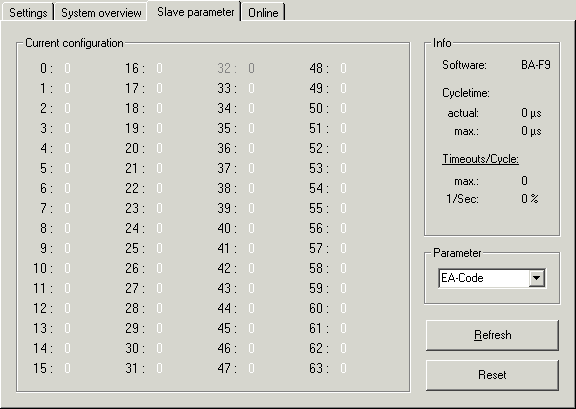Click the 'Parameter' group title
Viewport: 576px width, 409px height.
click(x=457, y=253)
